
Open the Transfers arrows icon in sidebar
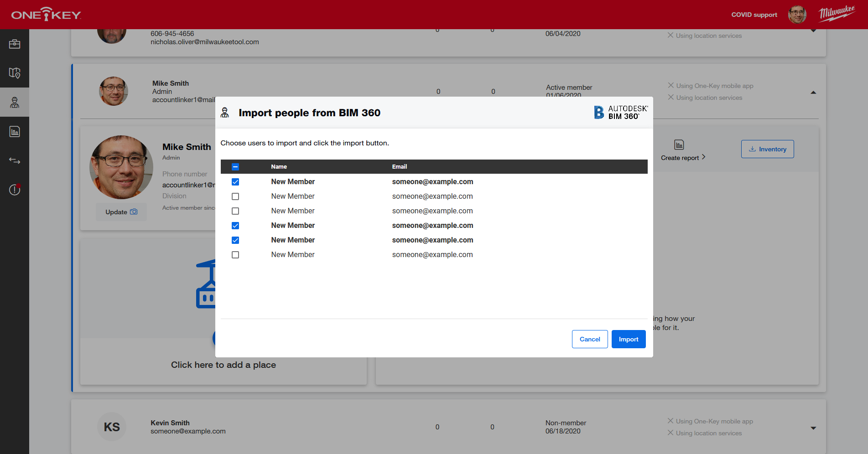pyautogui.click(x=15, y=160)
